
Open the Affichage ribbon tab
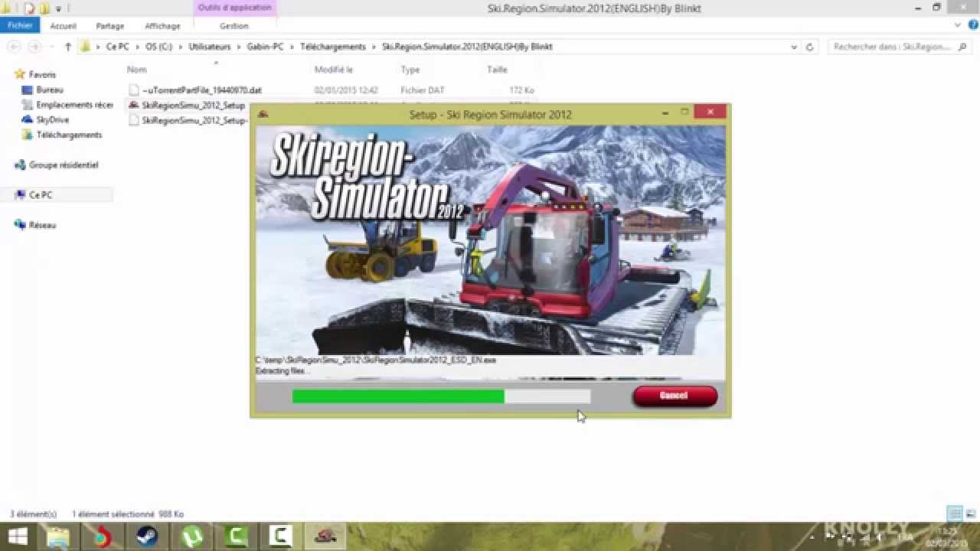162,25
